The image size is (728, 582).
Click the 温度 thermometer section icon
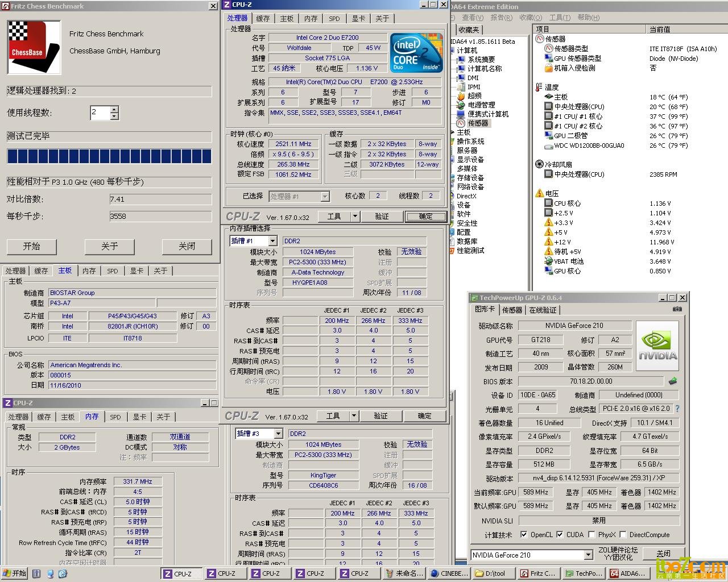pos(539,87)
